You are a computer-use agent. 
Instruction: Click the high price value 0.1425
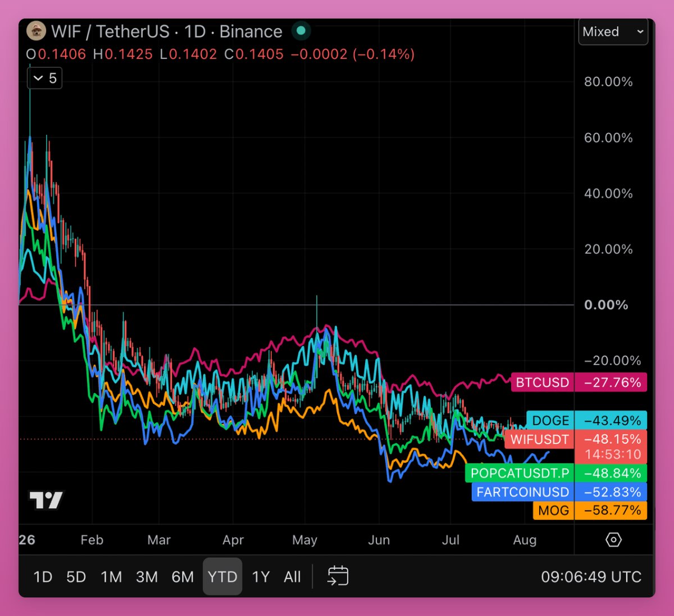point(129,54)
